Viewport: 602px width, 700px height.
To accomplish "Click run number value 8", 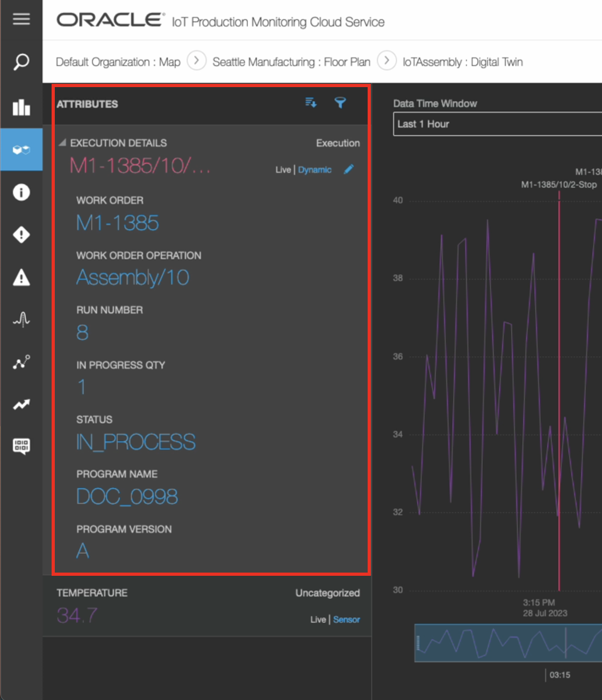I will (82, 332).
